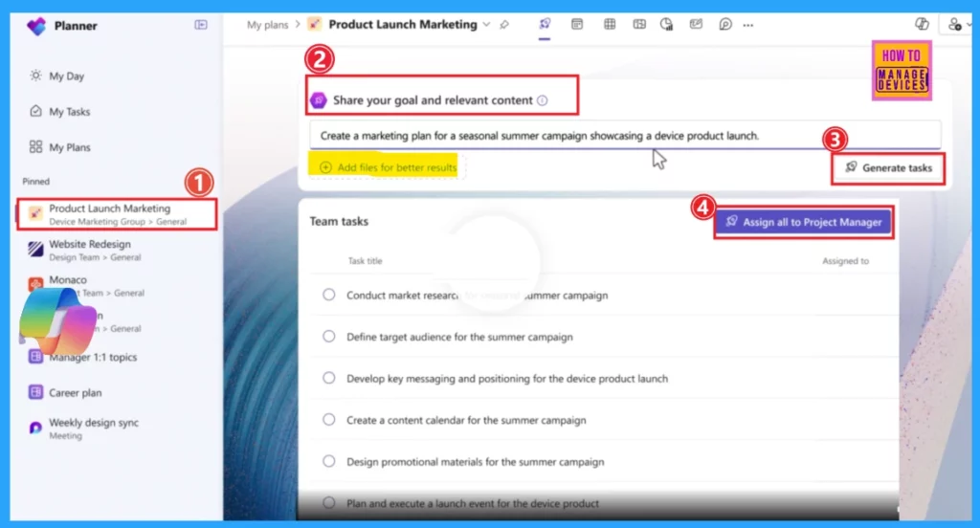Click the Website Redesign plan icon

pyautogui.click(x=35, y=250)
